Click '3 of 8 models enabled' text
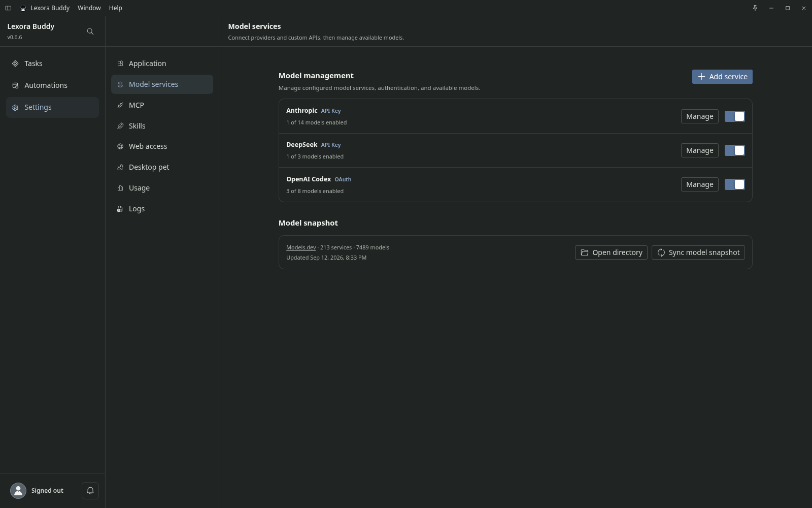The image size is (812, 508). 315,191
